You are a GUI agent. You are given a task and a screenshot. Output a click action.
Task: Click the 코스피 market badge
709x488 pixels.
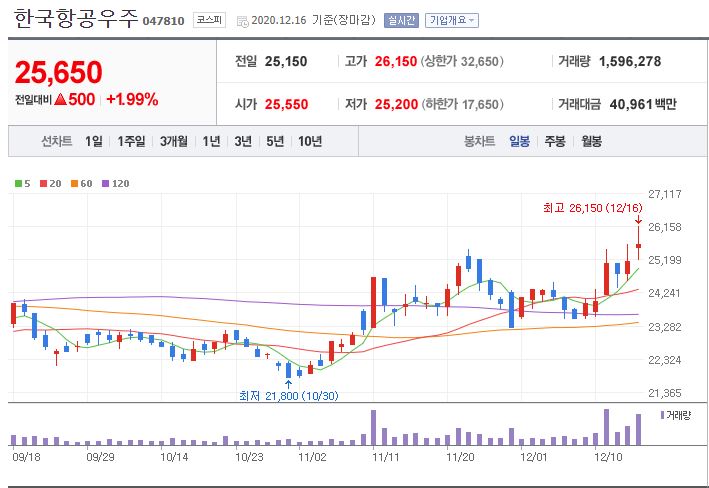tap(209, 20)
